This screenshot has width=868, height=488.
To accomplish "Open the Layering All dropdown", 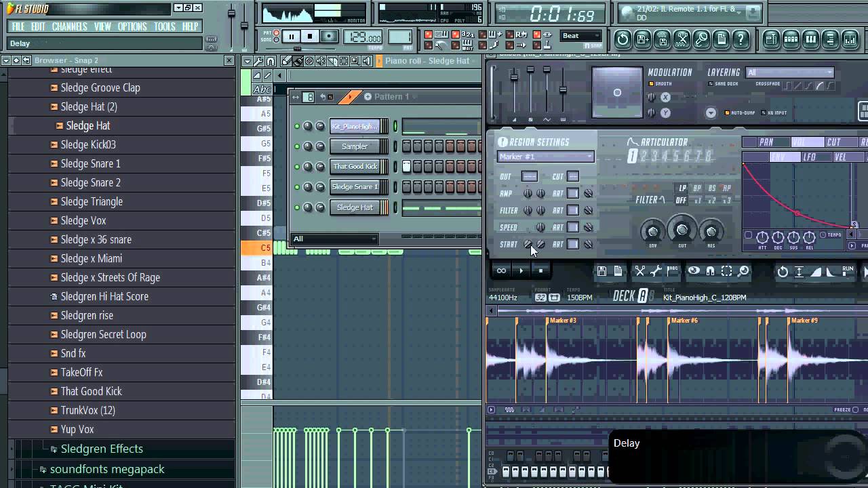I will coord(790,73).
